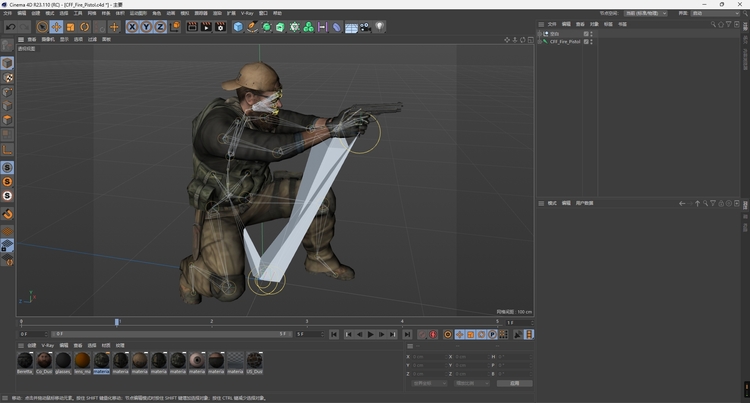Click the Render View clapperboard icon
750x403 pixels.
[x=192, y=27]
